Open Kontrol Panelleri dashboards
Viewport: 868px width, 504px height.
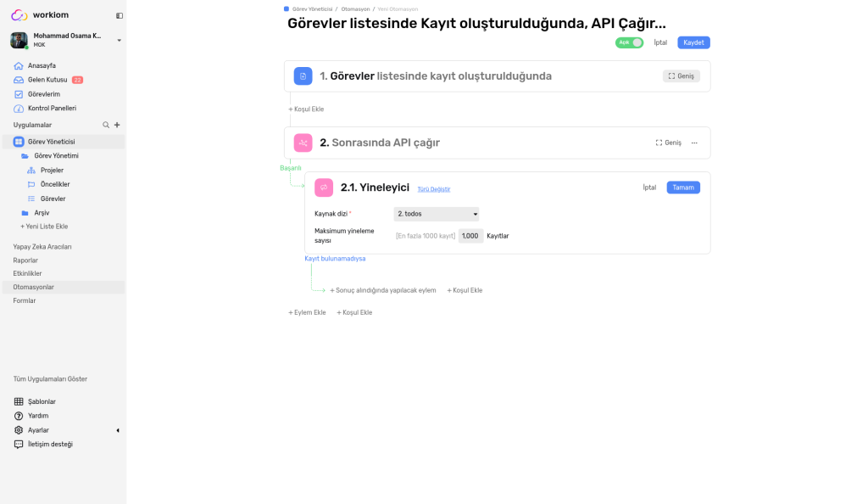coord(52,109)
